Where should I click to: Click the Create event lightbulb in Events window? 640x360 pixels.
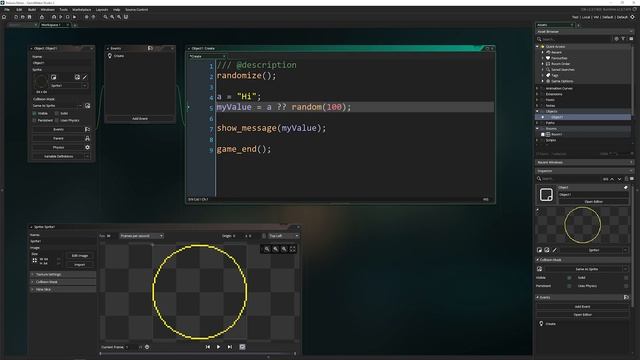(x=110, y=56)
